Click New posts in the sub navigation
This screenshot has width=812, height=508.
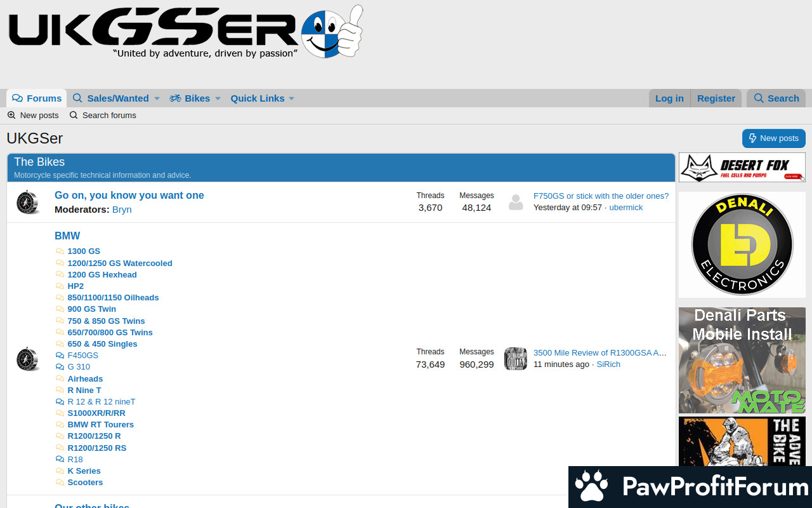33,116
